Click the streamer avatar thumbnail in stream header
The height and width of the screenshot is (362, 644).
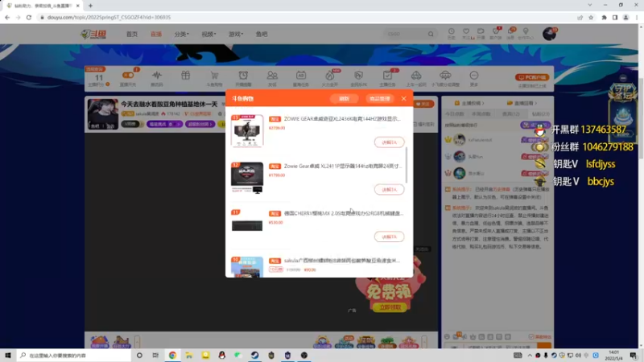[x=103, y=114]
